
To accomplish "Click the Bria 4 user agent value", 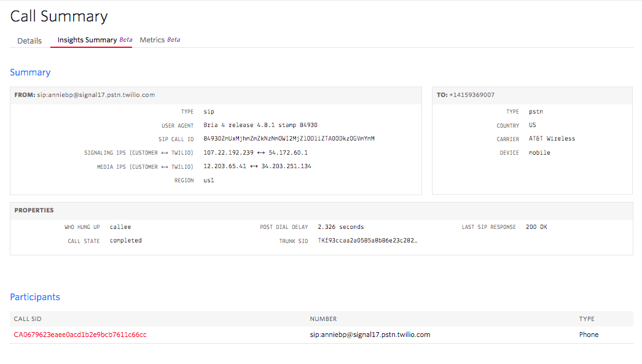I will tap(260, 125).
